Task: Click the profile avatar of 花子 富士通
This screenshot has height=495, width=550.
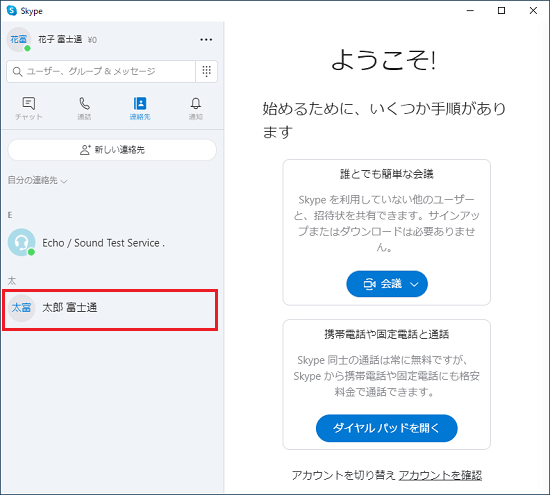Action: coord(19,39)
